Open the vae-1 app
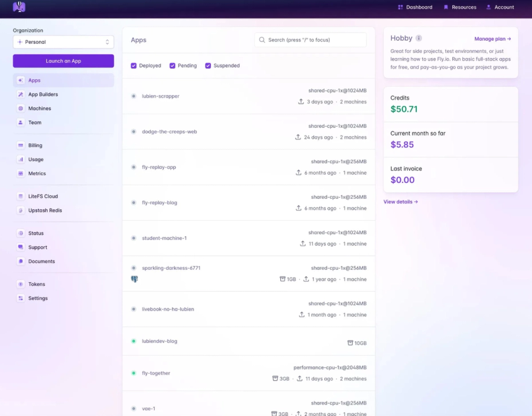This screenshot has width=532, height=416. point(249,404)
